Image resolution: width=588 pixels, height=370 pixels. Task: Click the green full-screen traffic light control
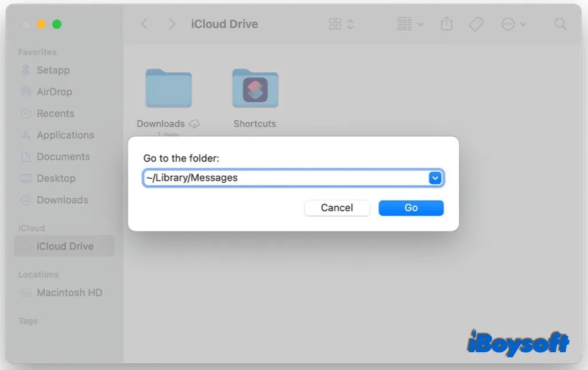(x=56, y=24)
